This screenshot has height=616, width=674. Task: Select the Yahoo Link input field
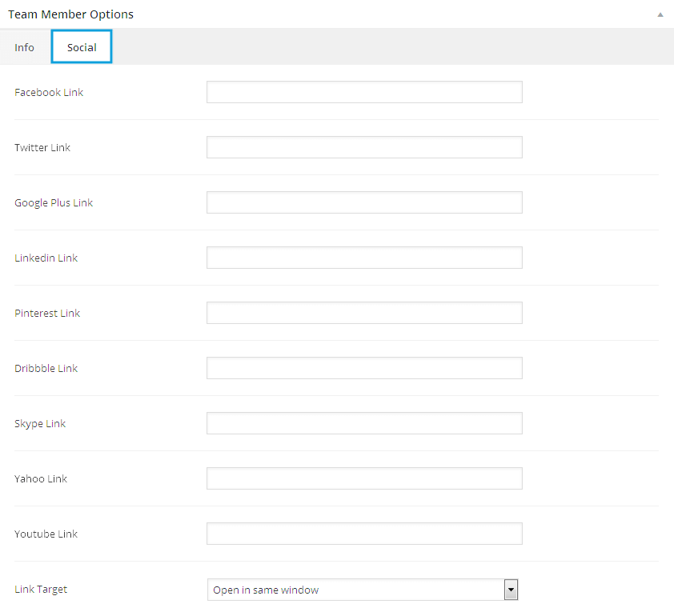pos(364,478)
